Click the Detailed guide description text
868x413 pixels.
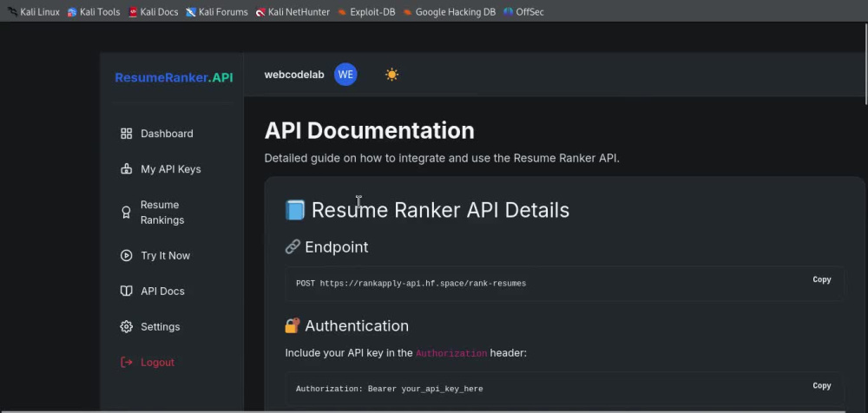442,158
